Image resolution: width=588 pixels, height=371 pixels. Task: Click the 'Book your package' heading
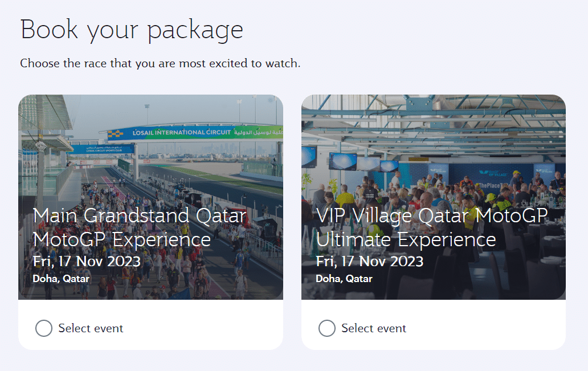132,30
